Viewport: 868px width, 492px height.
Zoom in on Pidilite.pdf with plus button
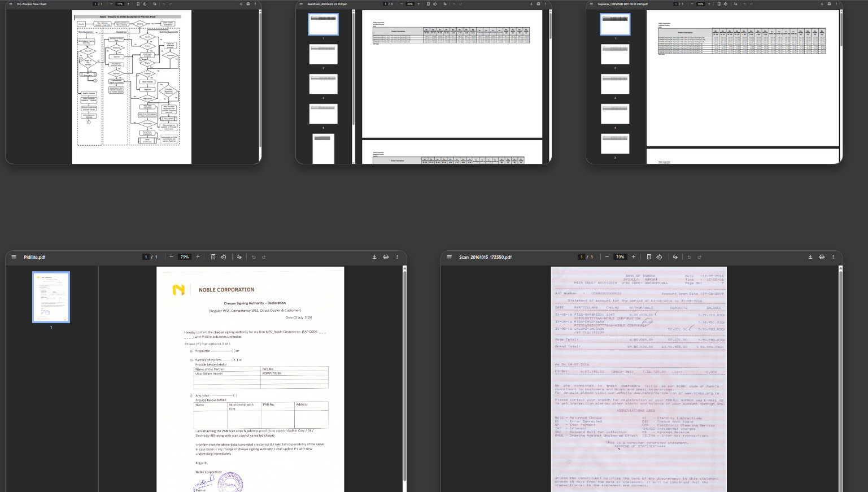(x=198, y=257)
